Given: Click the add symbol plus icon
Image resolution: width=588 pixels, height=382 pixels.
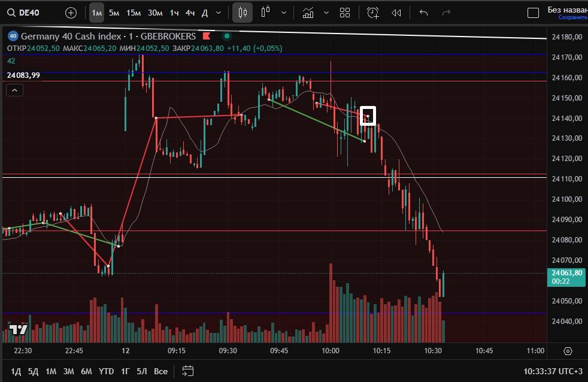Looking at the screenshot, I should coord(71,13).
